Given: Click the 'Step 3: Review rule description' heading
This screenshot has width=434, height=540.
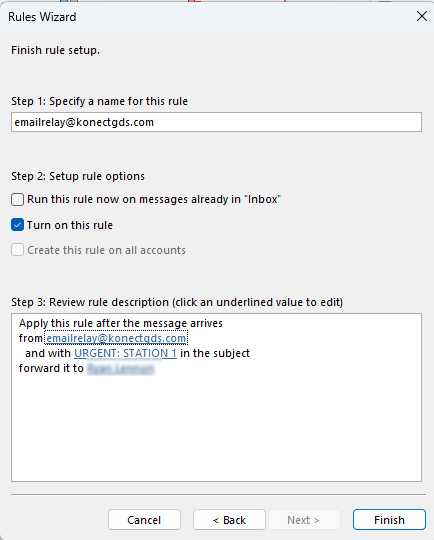Looking at the screenshot, I should (x=177, y=302).
